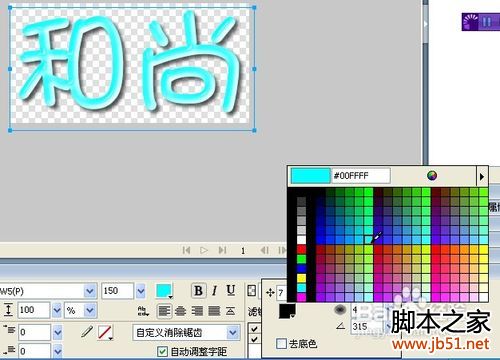Expand the font family dropdown
The image size is (500, 360).
point(90,291)
